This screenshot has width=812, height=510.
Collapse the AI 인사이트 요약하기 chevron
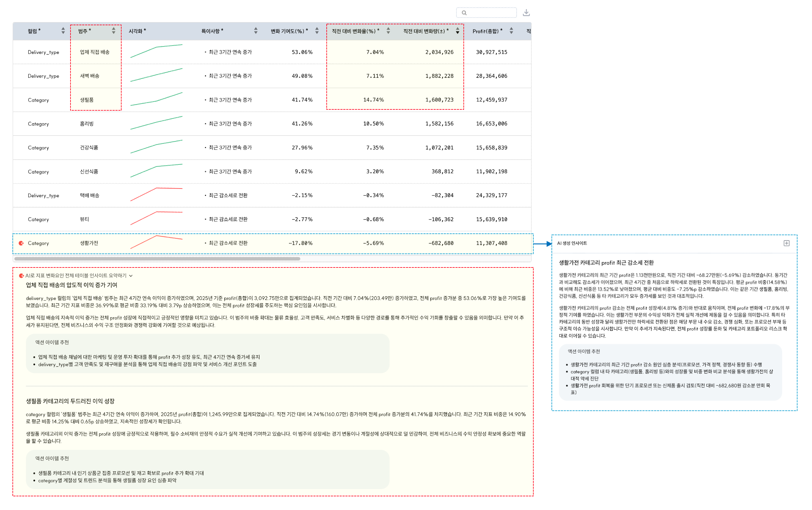point(131,276)
